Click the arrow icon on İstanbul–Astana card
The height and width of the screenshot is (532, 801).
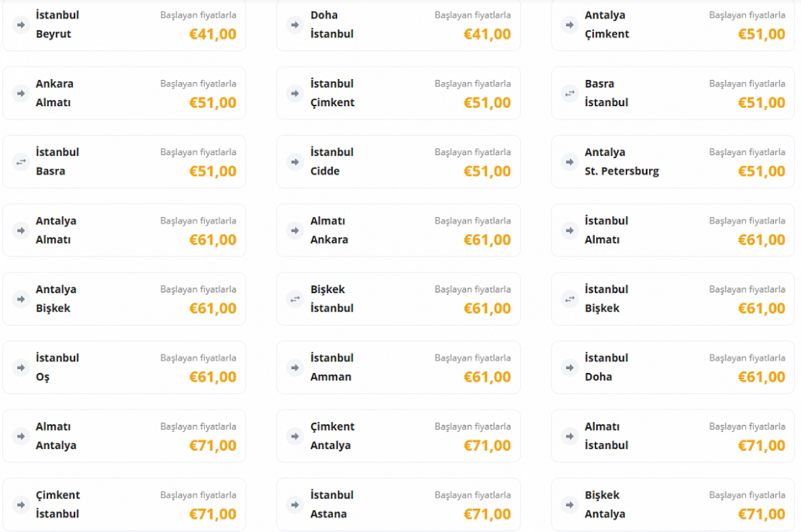(295, 505)
